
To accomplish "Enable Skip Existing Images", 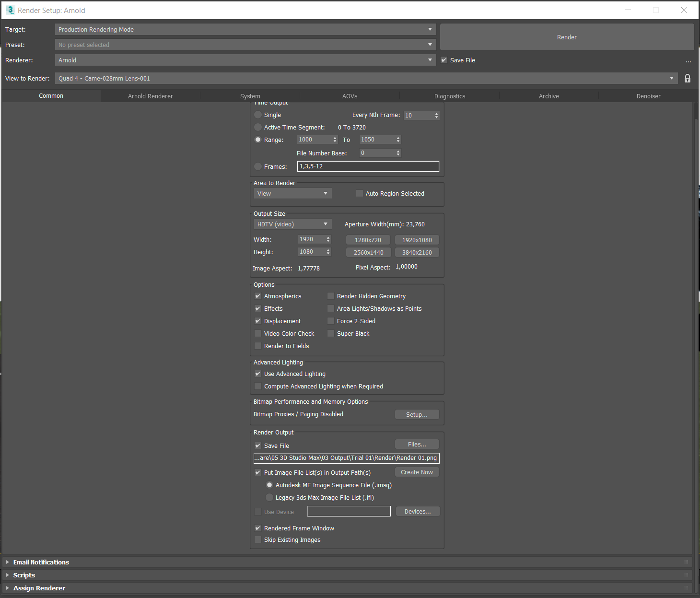I will (258, 539).
